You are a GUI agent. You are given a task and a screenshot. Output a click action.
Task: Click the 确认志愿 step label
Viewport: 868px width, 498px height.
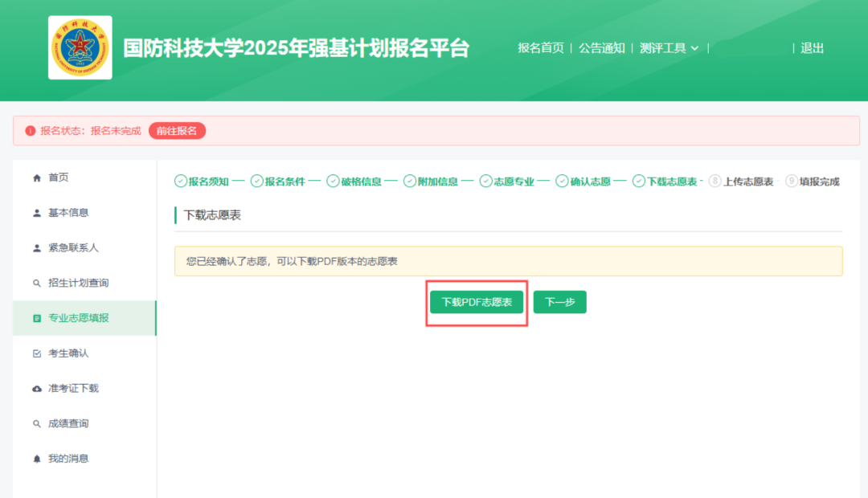[591, 182]
